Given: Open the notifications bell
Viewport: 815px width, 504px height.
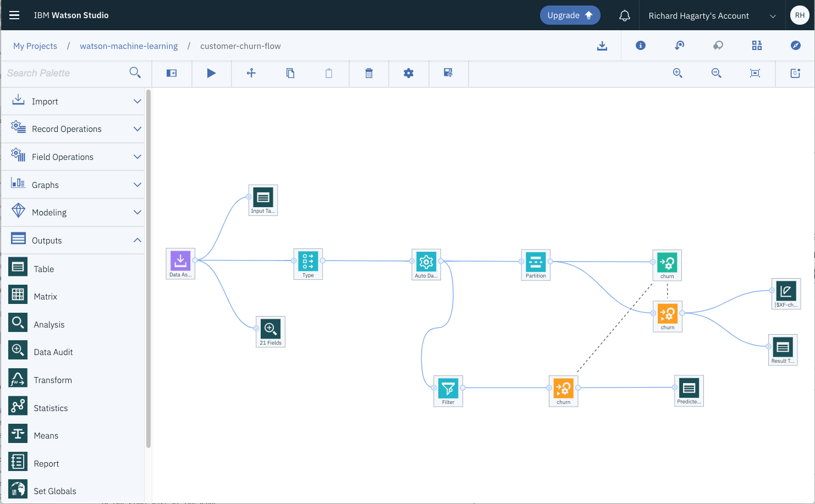Looking at the screenshot, I should click(x=625, y=15).
